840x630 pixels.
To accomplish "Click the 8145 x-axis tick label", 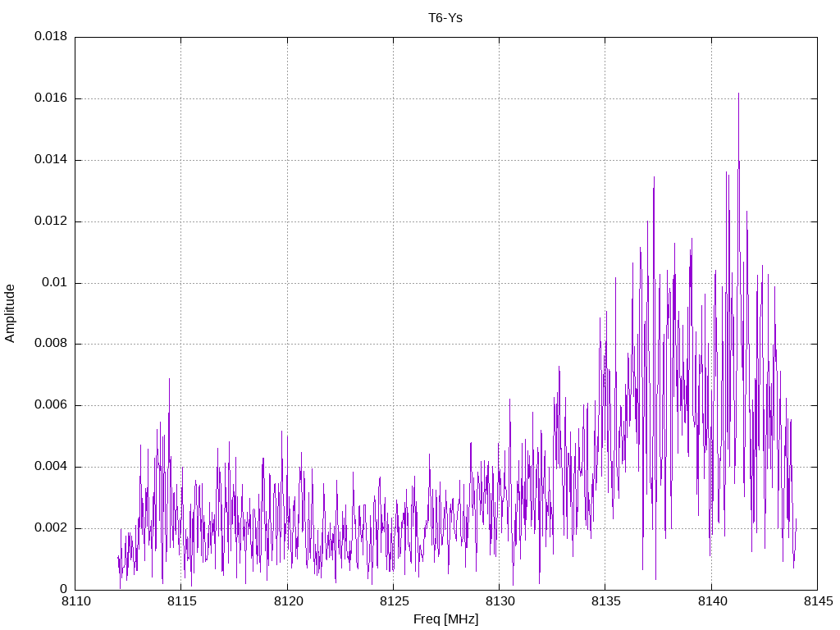I will (818, 601).
